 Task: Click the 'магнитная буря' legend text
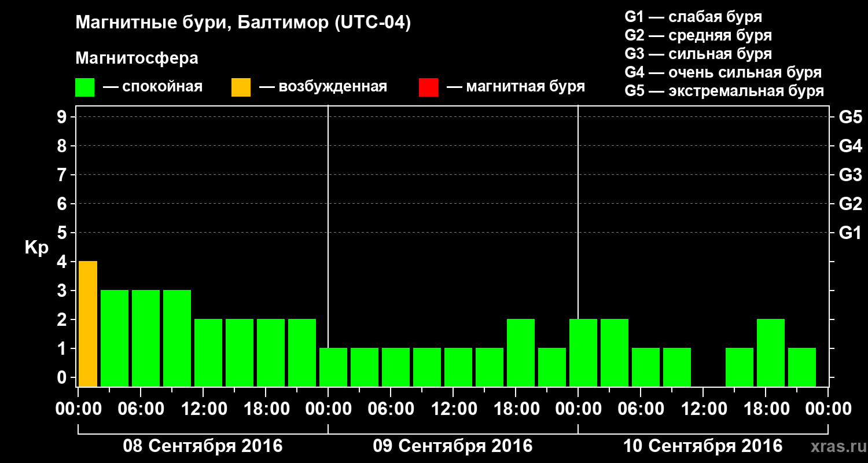coord(525,87)
